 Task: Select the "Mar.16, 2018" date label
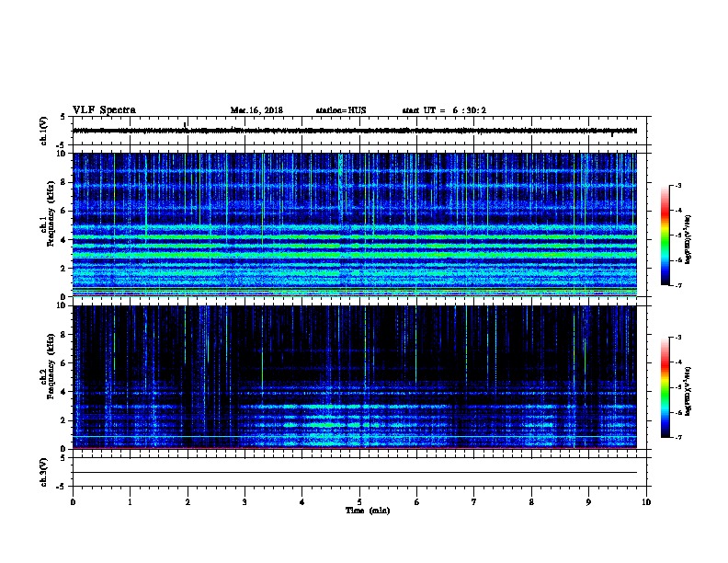[256, 110]
